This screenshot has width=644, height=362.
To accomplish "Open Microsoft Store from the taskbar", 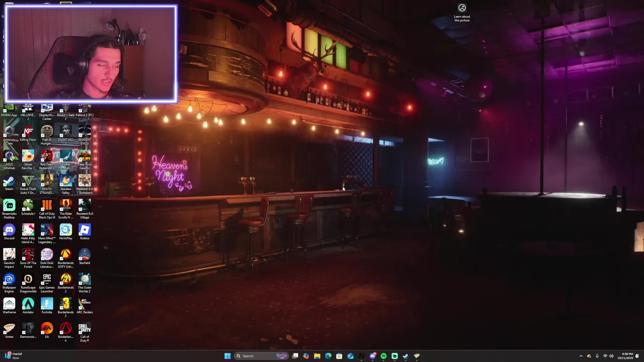I will (339, 356).
